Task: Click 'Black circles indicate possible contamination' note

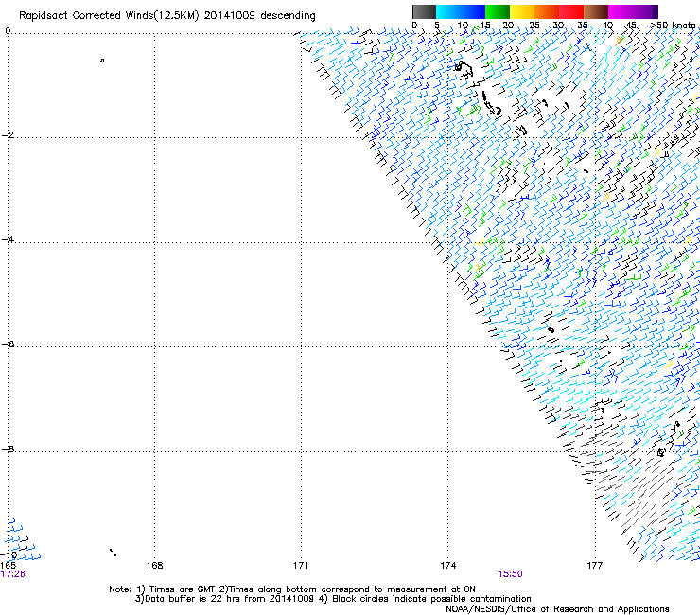Action: tap(431, 599)
